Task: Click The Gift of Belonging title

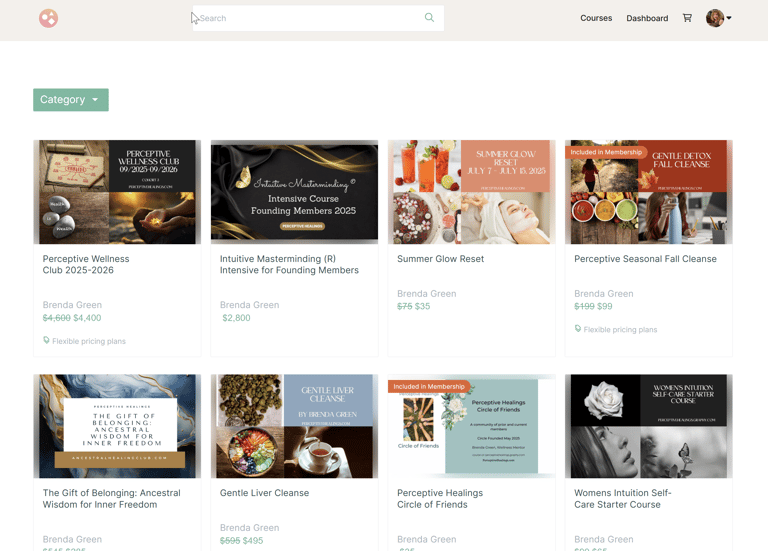Action: pos(112,499)
